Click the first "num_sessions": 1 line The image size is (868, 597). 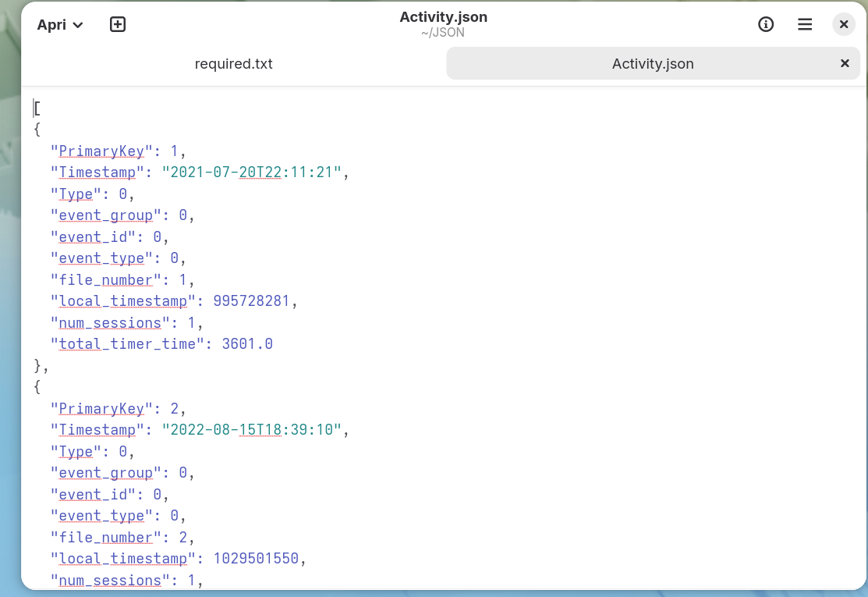[127, 323]
